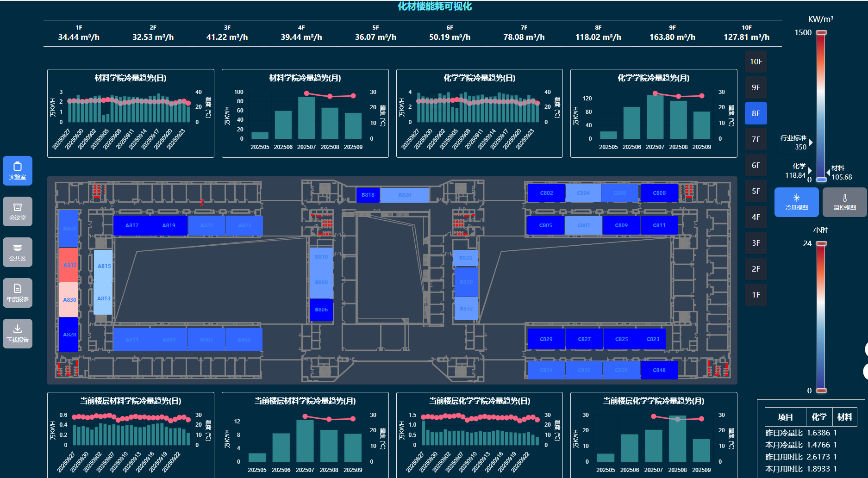Click the red staircase icon near room C808
Viewport: 868px width, 478px height.
pos(689,191)
